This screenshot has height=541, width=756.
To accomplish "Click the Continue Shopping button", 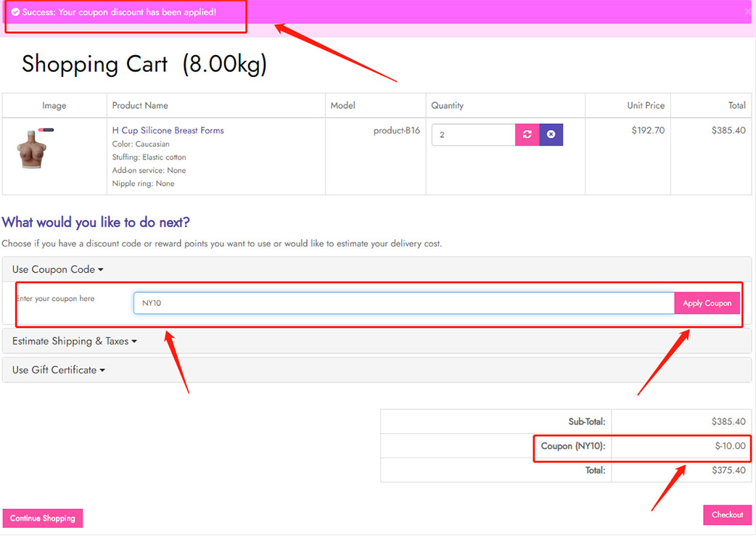I will point(43,519).
